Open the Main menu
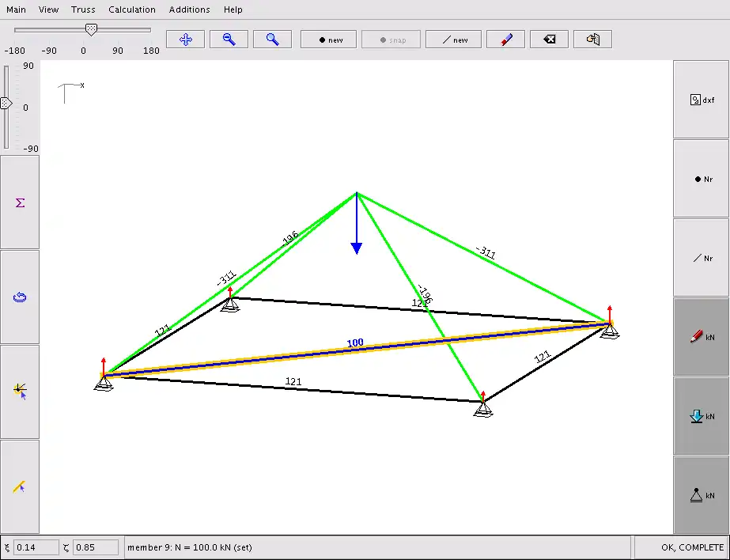Screen dimensions: 730x560 16,9
